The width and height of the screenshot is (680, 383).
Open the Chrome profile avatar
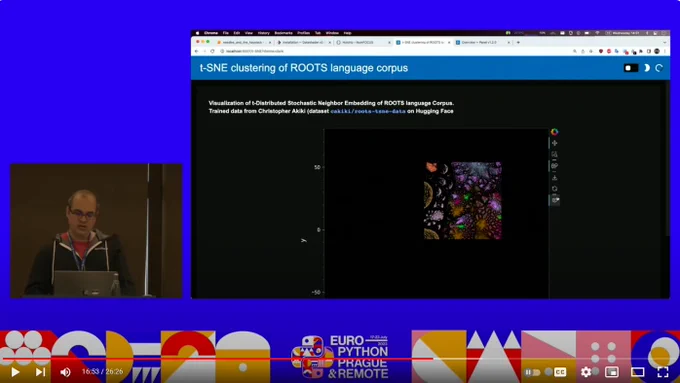pyautogui.click(x=657, y=51)
